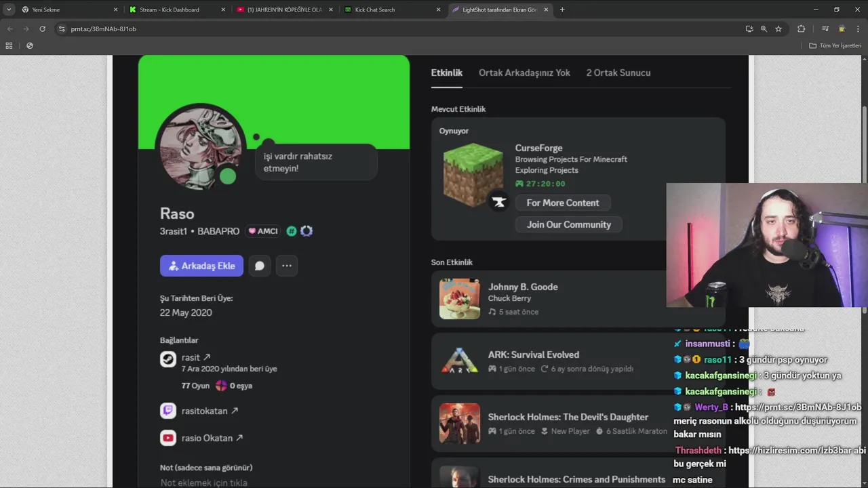This screenshot has height=488, width=868.
Task: Open the zoom magnifier icon in address bar
Action: [x=764, y=29]
